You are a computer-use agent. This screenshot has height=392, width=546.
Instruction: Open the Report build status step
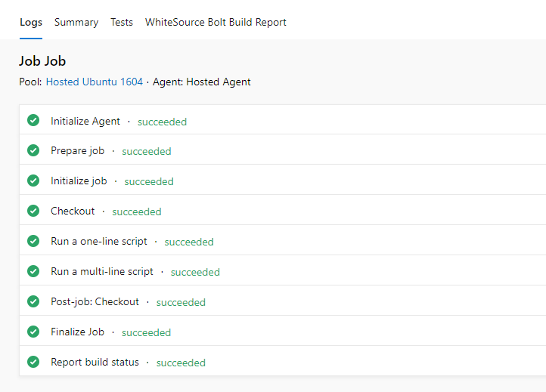[x=95, y=362]
